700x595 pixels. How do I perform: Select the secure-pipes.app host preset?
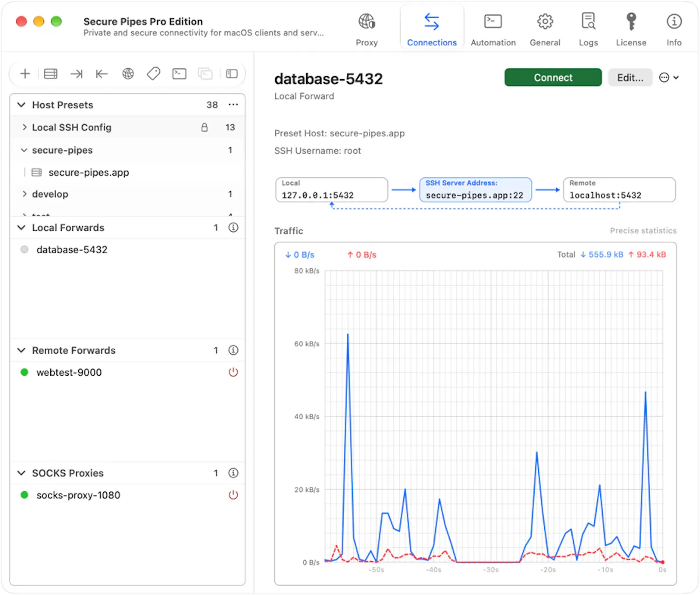(x=127, y=173)
